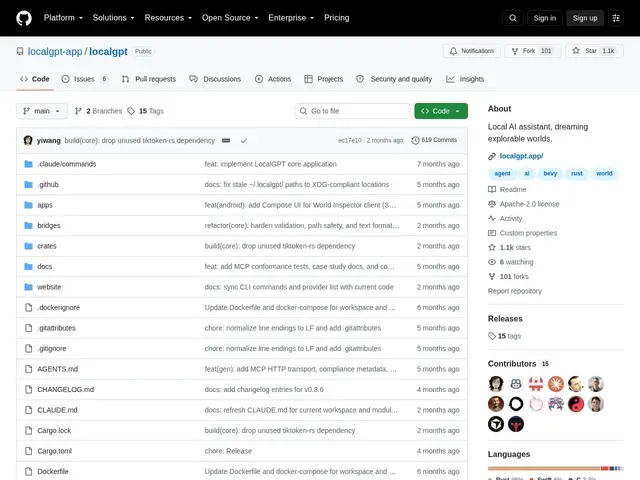Screen dimensions: 640x480
Task: Click the bevy topic tag
Action: 550,173
